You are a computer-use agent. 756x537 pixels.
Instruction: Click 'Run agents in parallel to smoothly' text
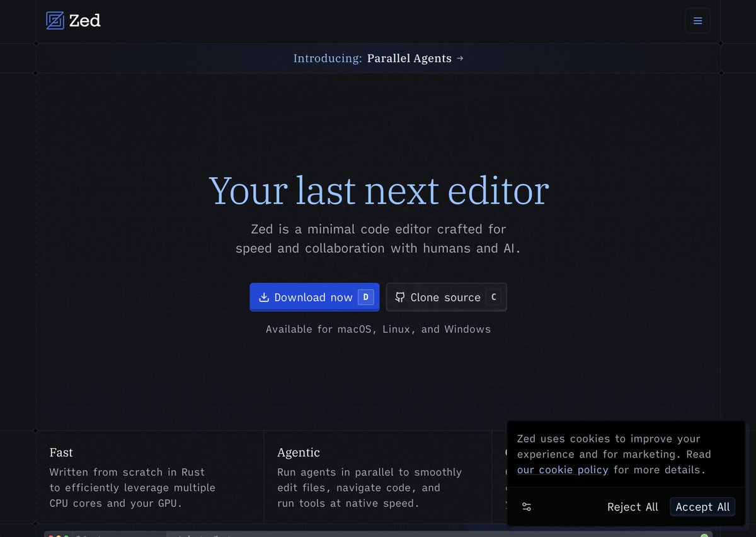pyautogui.click(x=370, y=472)
